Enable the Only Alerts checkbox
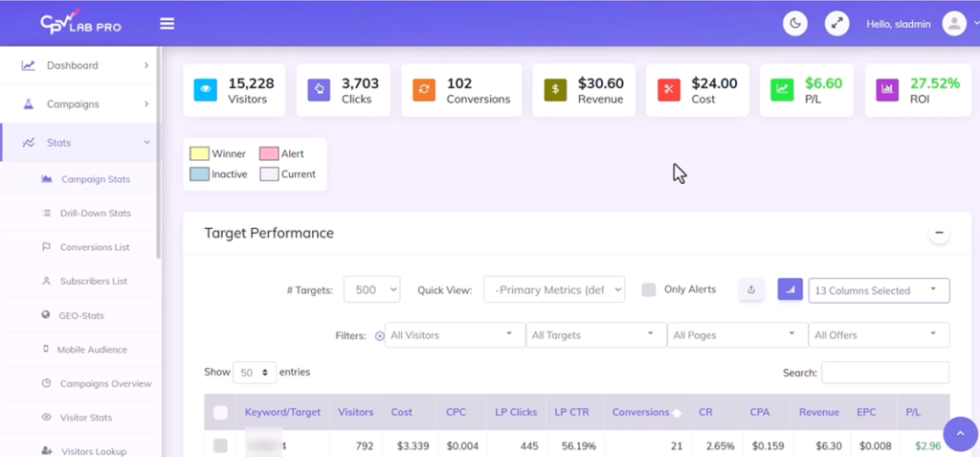Image resolution: width=980 pixels, height=457 pixels. pos(649,290)
